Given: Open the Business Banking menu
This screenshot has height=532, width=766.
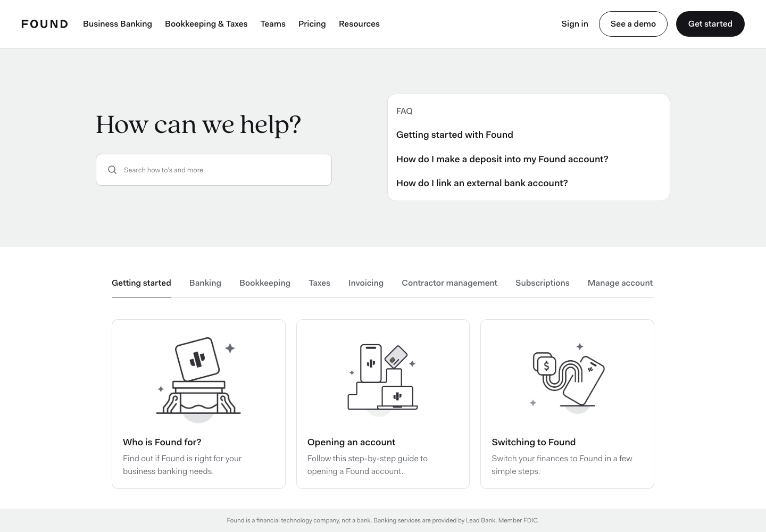Looking at the screenshot, I should coord(118,24).
